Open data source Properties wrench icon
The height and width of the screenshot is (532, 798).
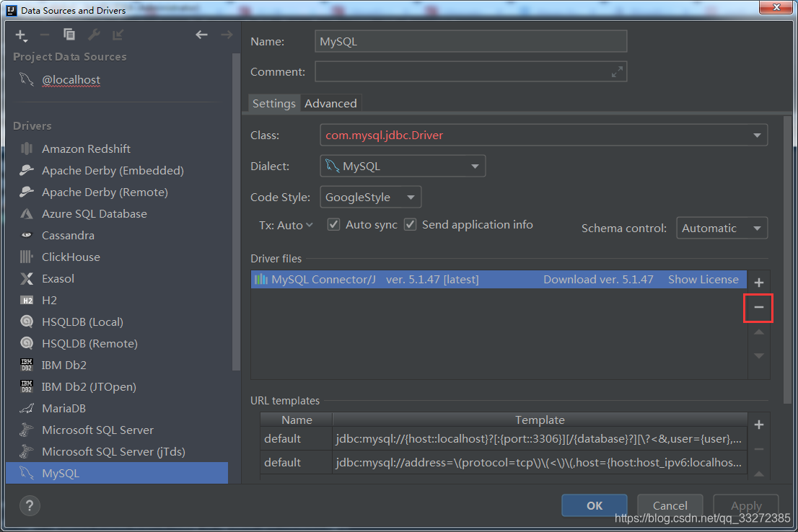pos(94,34)
